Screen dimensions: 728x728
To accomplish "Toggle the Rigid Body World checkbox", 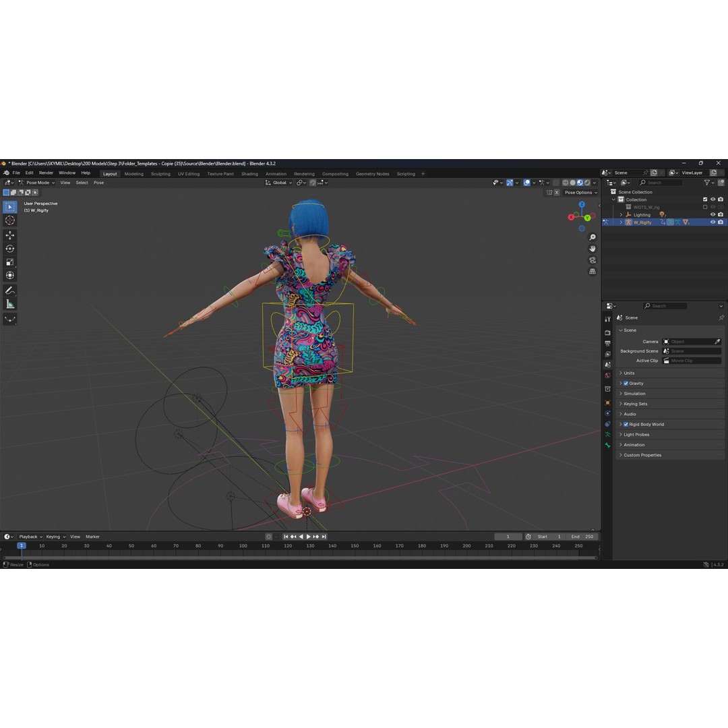I will point(626,425).
